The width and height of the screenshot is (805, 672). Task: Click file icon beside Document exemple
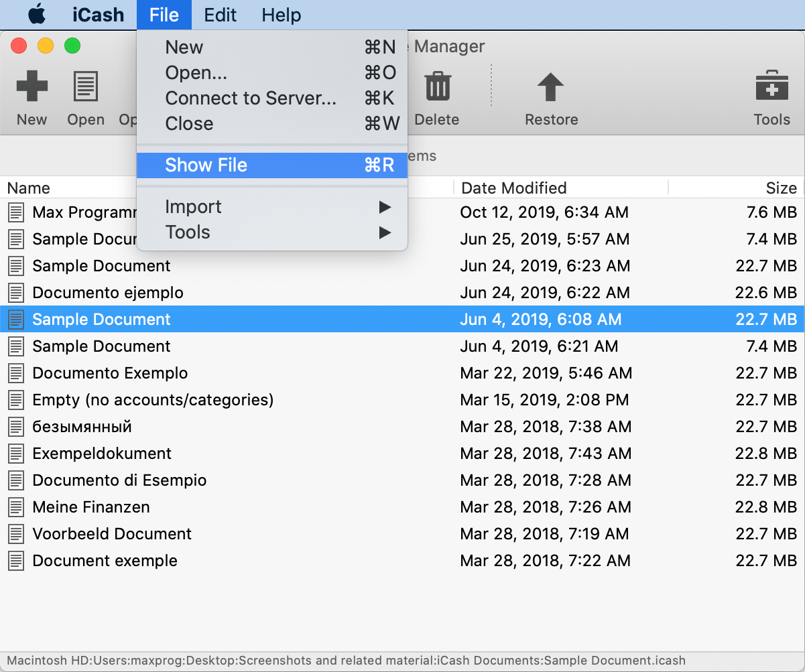[x=15, y=561]
